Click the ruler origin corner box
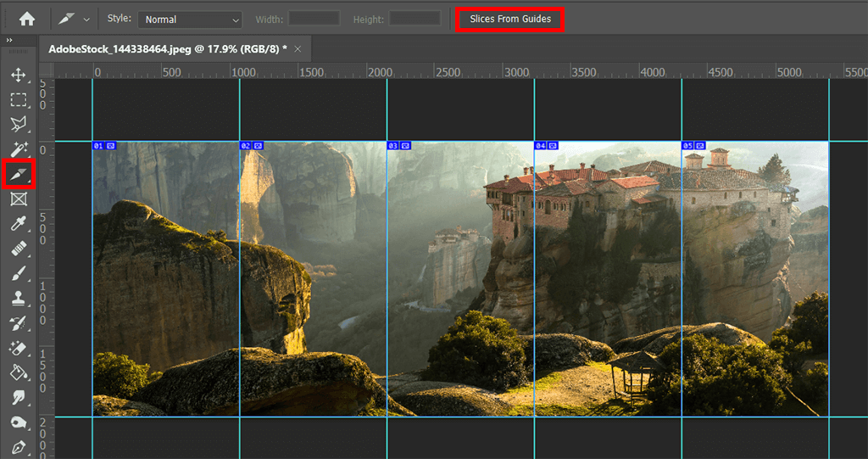This screenshot has height=459, width=868. [x=47, y=70]
